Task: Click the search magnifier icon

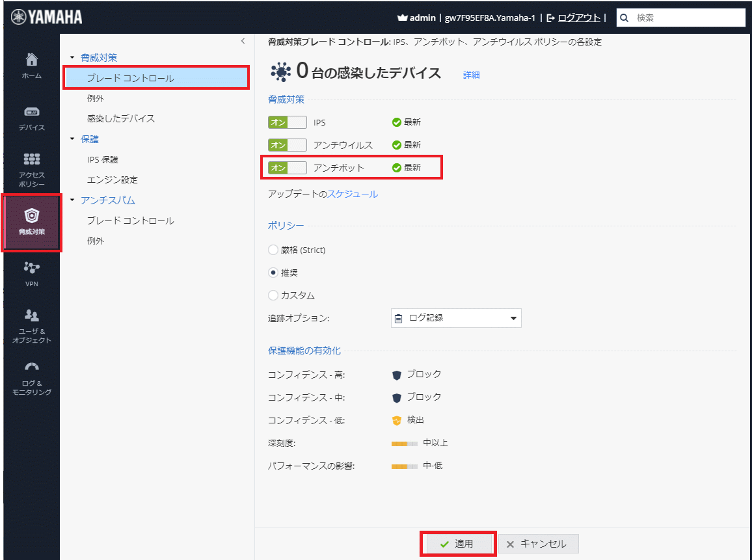Action: point(625,18)
